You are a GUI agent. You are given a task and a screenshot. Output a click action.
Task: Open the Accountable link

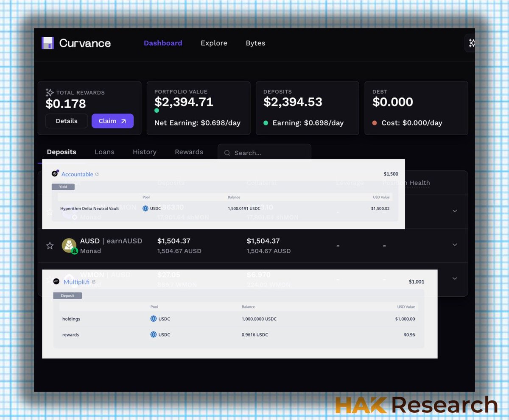[x=77, y=174]
